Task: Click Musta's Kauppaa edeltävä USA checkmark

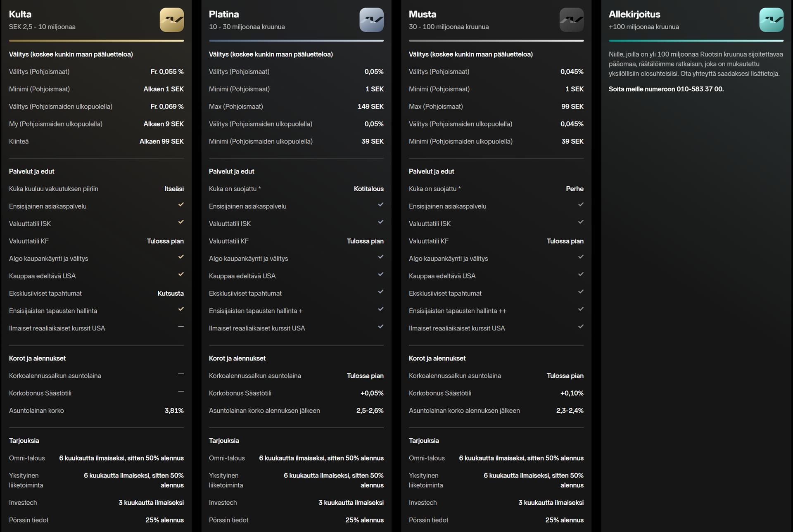Action: pos(581,274)
